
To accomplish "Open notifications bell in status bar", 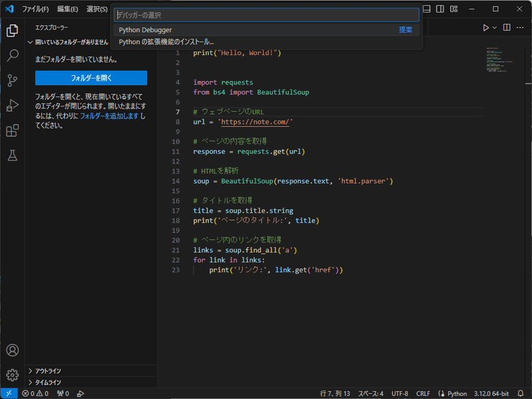I will point(521,393).
